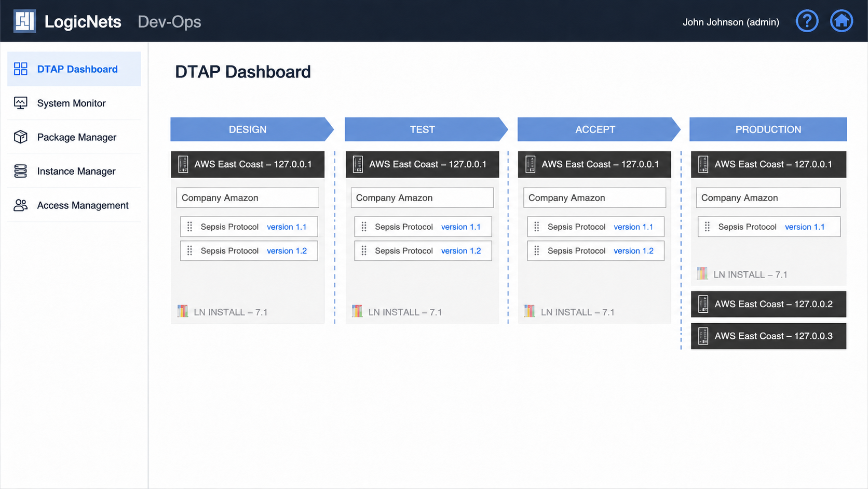Open Instance Manager in the sidebar

click(x=74, y=171)
